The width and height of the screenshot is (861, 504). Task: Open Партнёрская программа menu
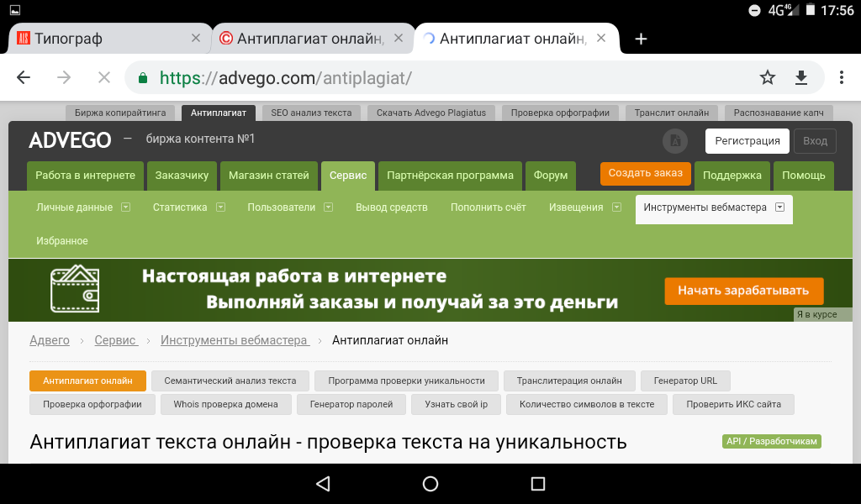(451, 176)
